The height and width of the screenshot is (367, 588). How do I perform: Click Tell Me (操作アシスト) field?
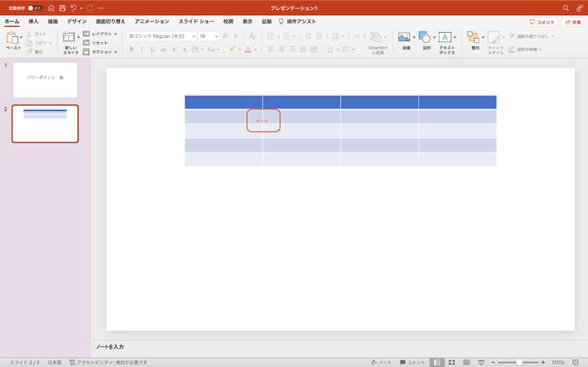coord(297,21)
